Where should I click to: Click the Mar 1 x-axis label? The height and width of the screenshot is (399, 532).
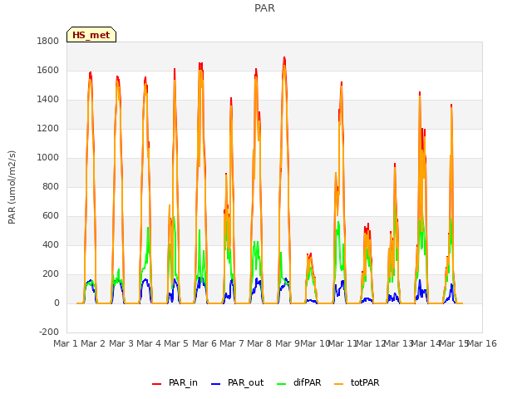[66, 343]
